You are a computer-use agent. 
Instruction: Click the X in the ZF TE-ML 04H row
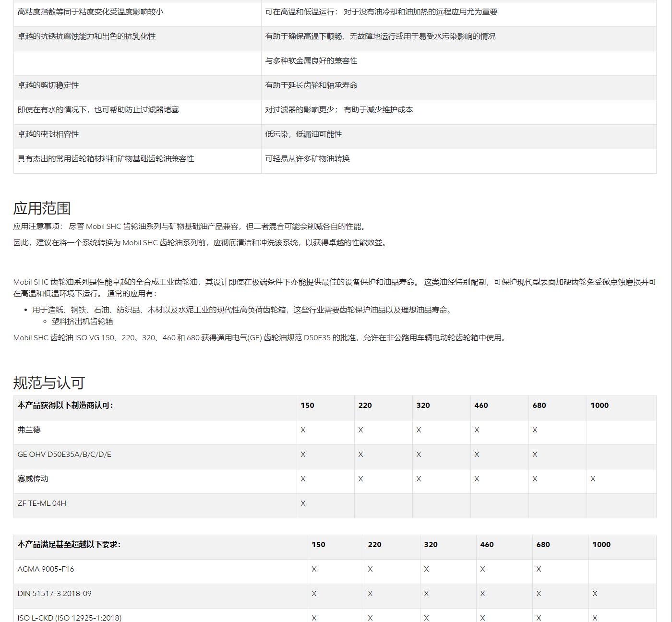click(303, 503)
